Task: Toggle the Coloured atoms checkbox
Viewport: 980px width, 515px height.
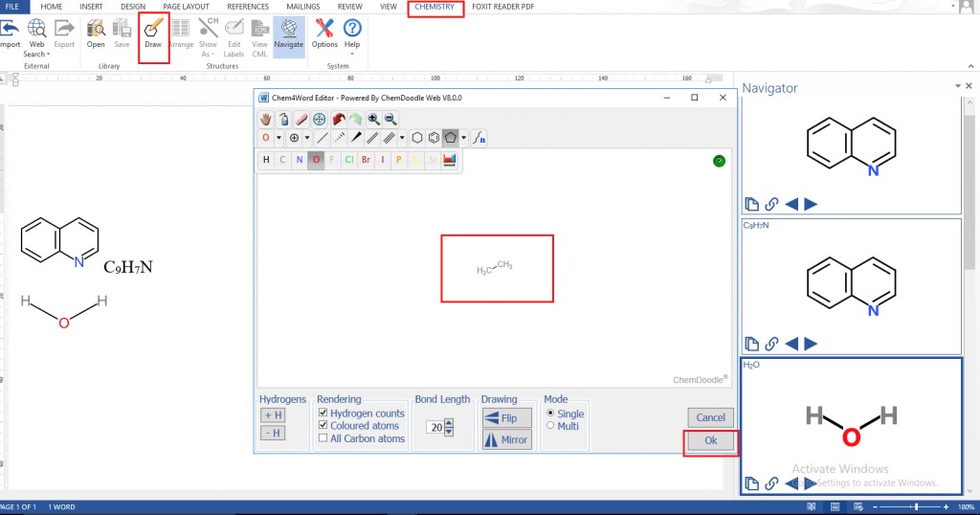Action: coord(323,425)
